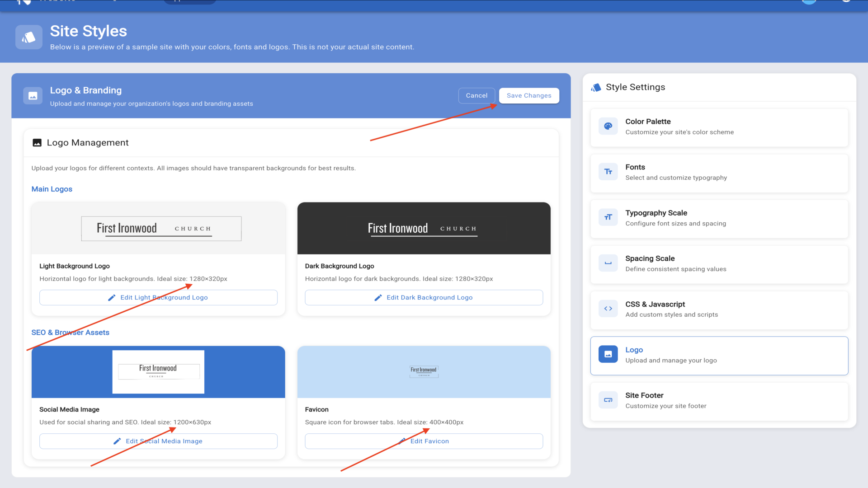Open the Fonts settings item
The image size is (868, 488).
[x=719, y=172]
